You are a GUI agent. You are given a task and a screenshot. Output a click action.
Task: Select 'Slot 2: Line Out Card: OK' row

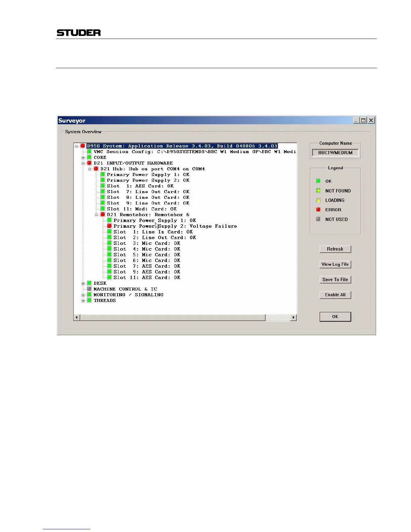pyautogui.click(x=155, y=237)
